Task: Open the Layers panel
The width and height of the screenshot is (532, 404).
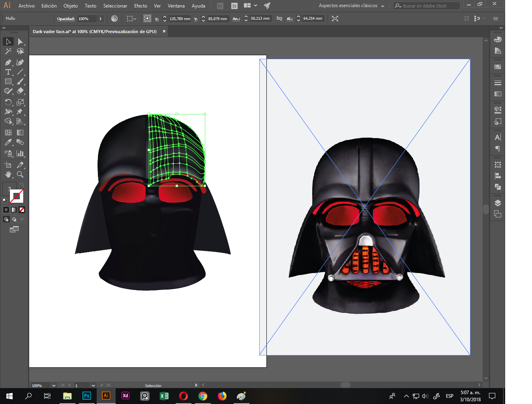Action: [498, 203]
